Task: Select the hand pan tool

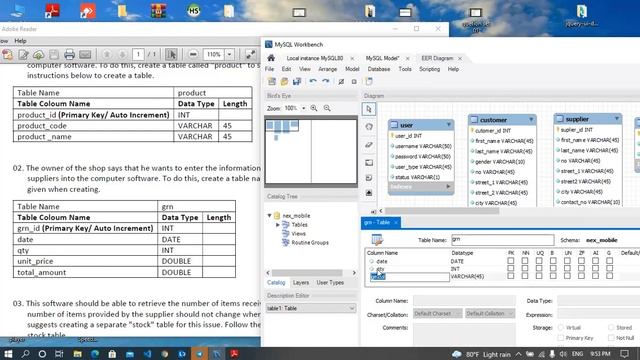Action: [x=369, y=127]
